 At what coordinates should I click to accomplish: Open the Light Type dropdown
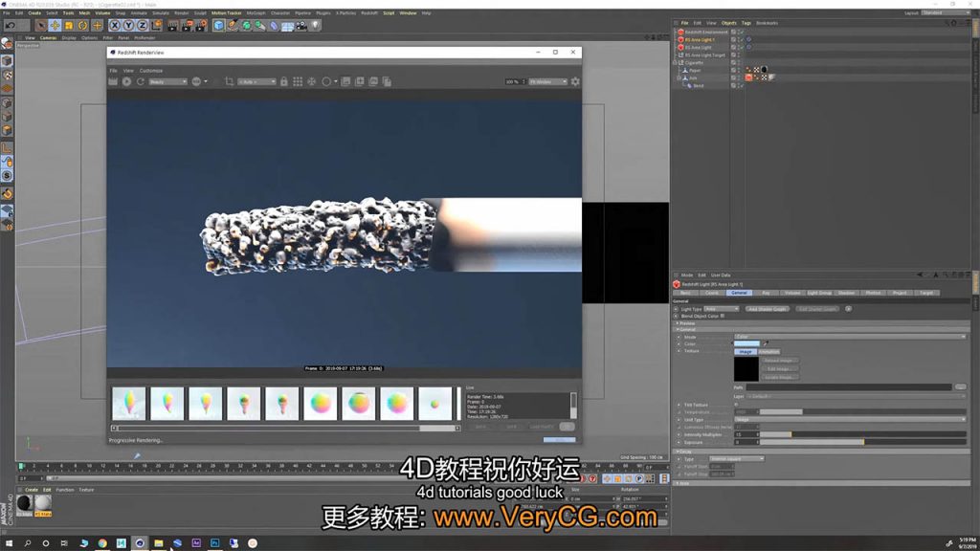(x=722, y=309)
